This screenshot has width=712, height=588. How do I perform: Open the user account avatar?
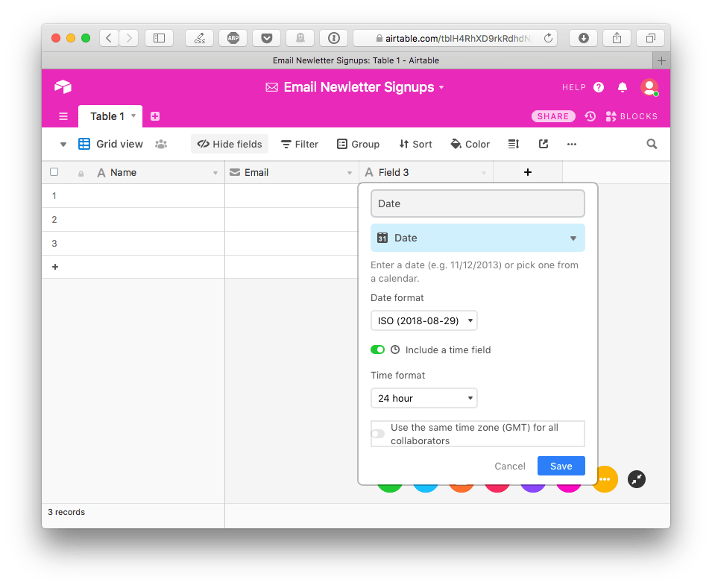[x=649, y=87]
